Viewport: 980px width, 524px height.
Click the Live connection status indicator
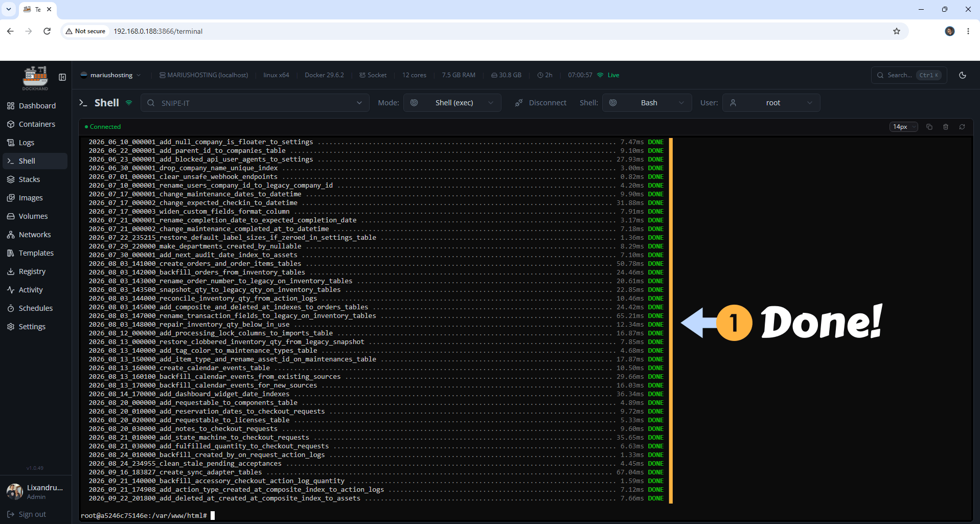608,75
